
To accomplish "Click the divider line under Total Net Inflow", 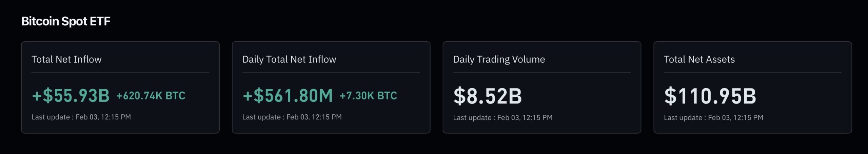I will coord(120,73).
